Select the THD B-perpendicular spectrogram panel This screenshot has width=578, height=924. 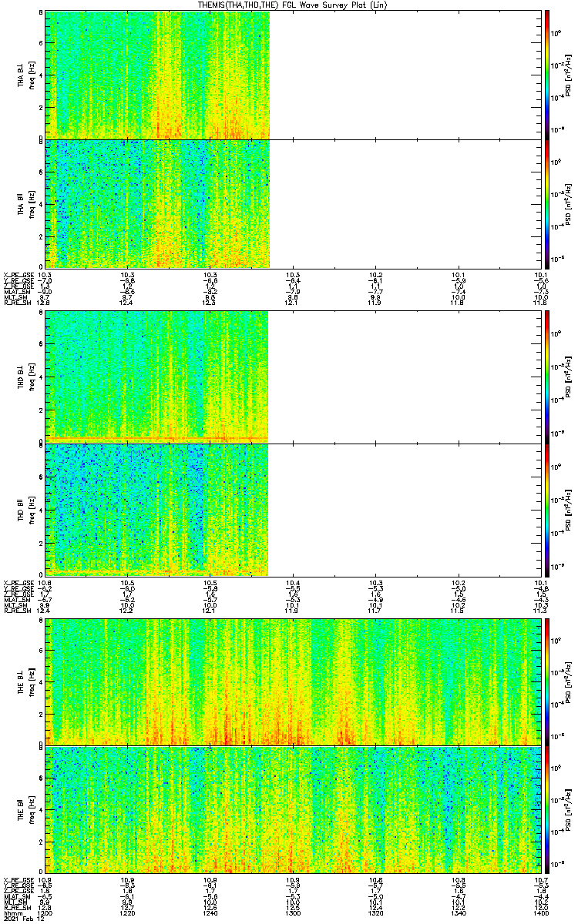click(x=292, y=376)
